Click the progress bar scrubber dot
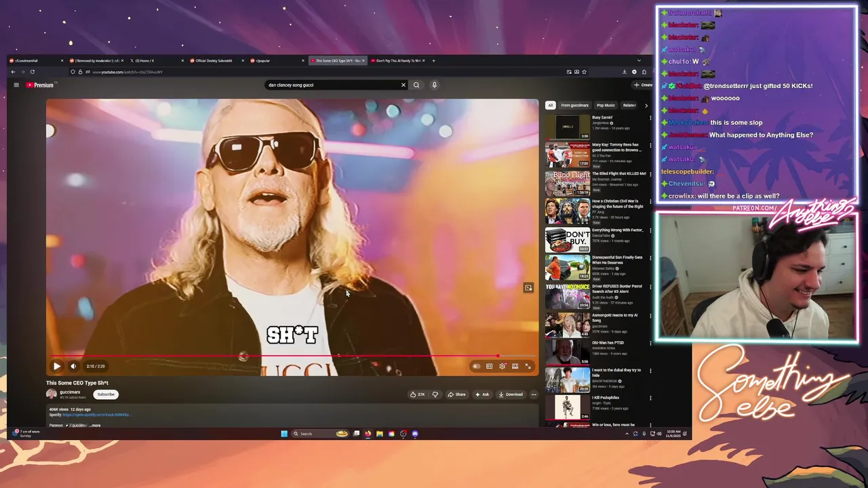The width and height of the screenshot is (868, 488). coord(498,356)
